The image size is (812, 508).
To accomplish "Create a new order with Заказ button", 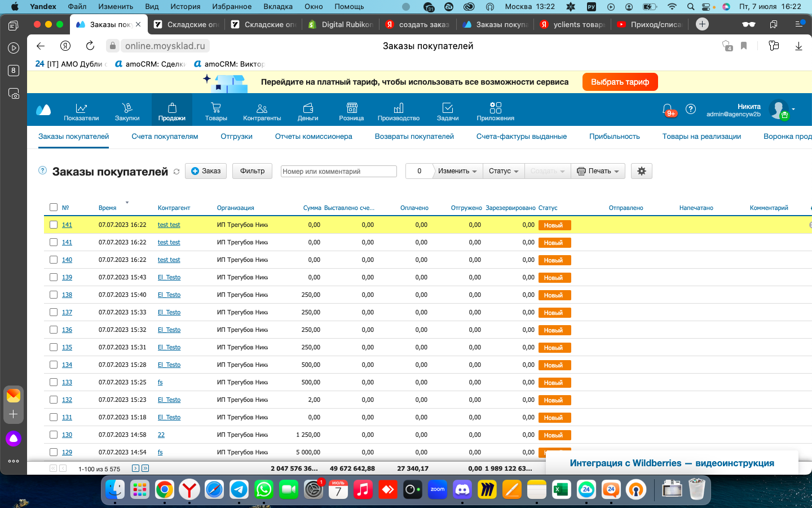I will [x=206, y=171].
